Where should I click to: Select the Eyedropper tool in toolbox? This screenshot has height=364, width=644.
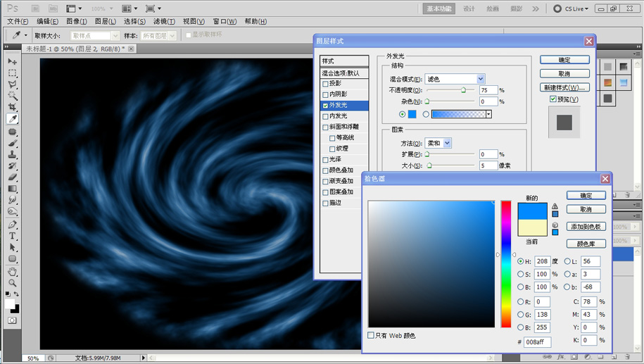click(13, 119)
